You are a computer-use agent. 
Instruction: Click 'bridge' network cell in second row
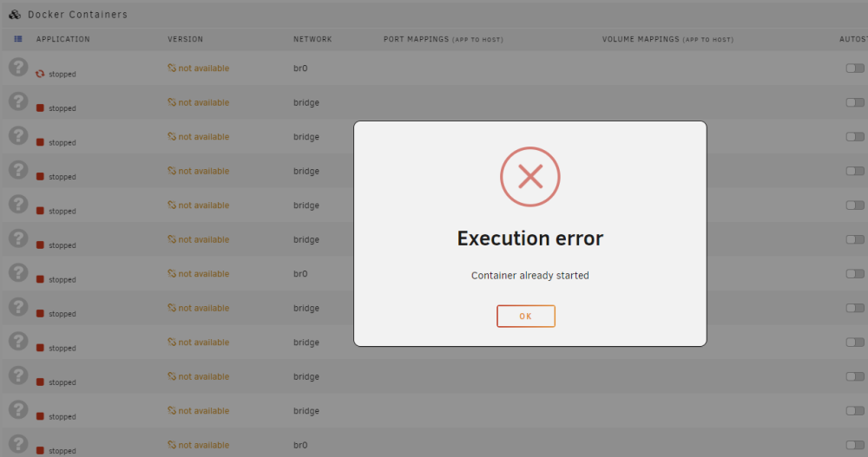(x=306, y=102)
